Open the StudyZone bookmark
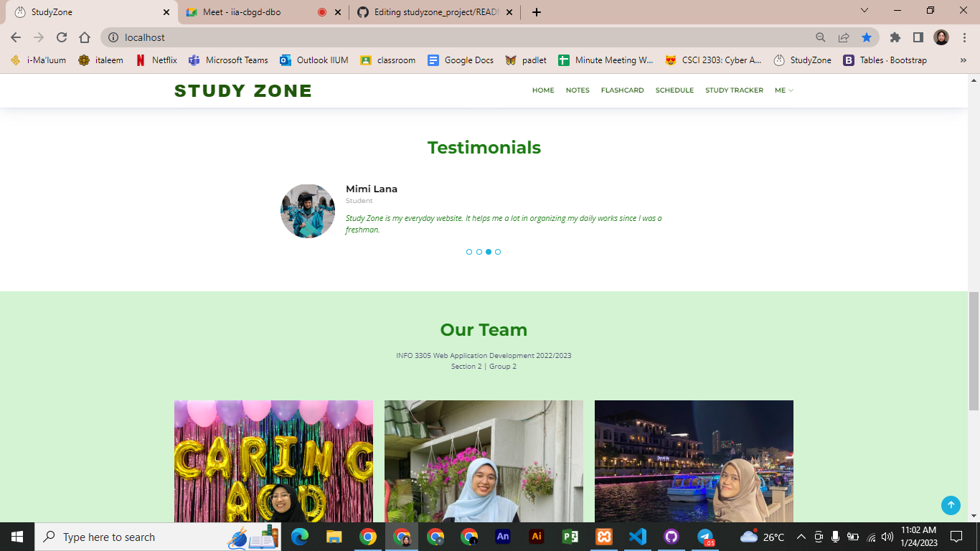Screen dimensions: 980x551 [x=804, y=60]
